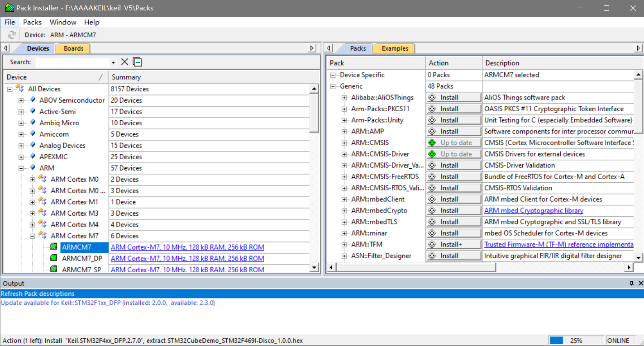Screen dimensions: 644x346
Task: Pin the Output panel with pushpin icon
Action: (x=631, y=283)
